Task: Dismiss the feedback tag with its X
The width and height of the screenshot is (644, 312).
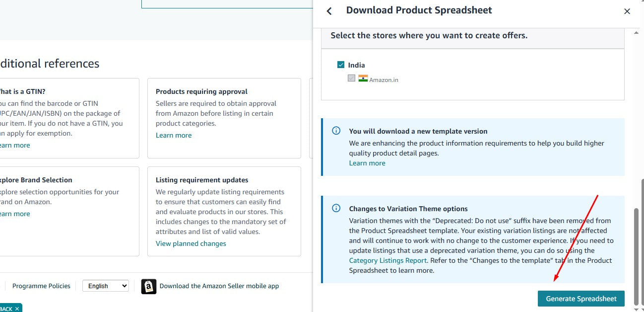Action: pyautogui.click(x=17, y=309)
